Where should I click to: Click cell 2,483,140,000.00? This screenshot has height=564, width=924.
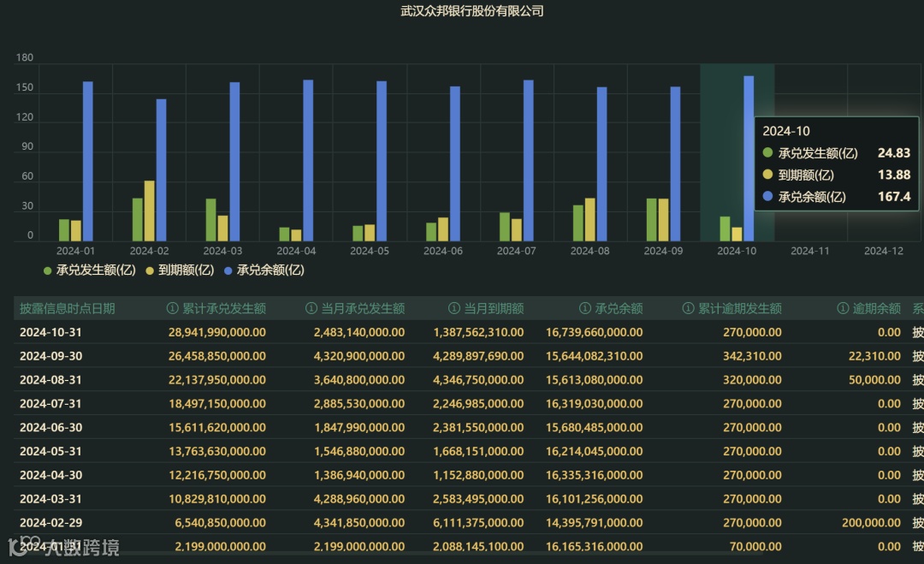[359, 332]
